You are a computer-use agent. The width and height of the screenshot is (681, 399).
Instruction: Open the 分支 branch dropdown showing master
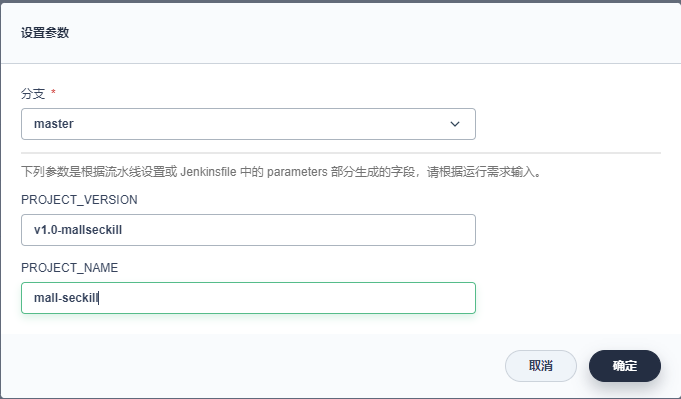click(x=248, y=124)
